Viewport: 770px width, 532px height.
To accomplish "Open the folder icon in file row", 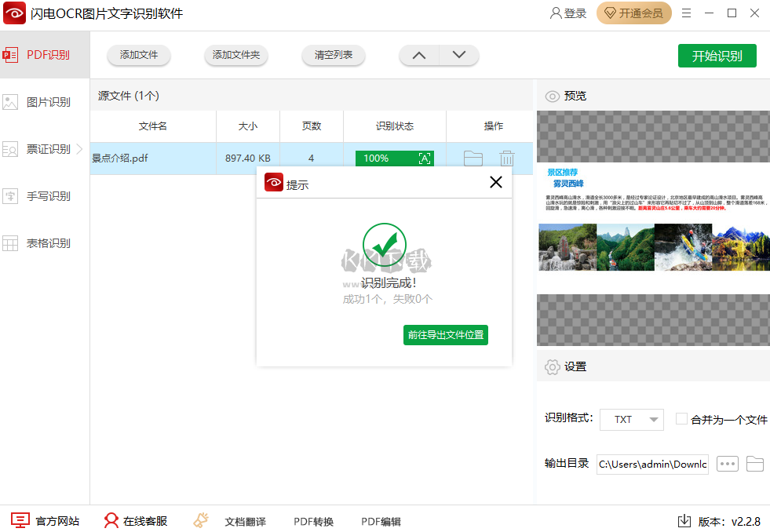I will 473,159.
